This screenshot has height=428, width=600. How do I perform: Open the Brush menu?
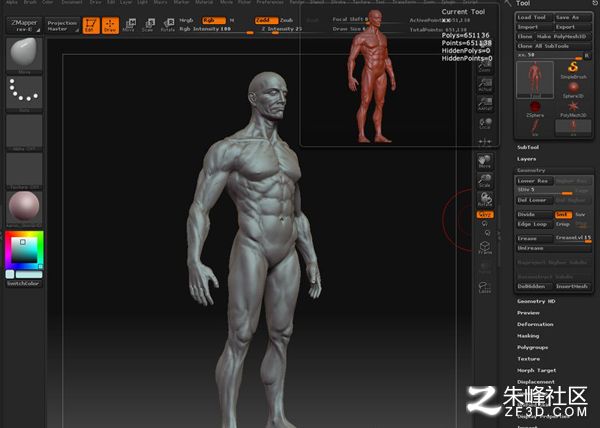click(29, 2)
